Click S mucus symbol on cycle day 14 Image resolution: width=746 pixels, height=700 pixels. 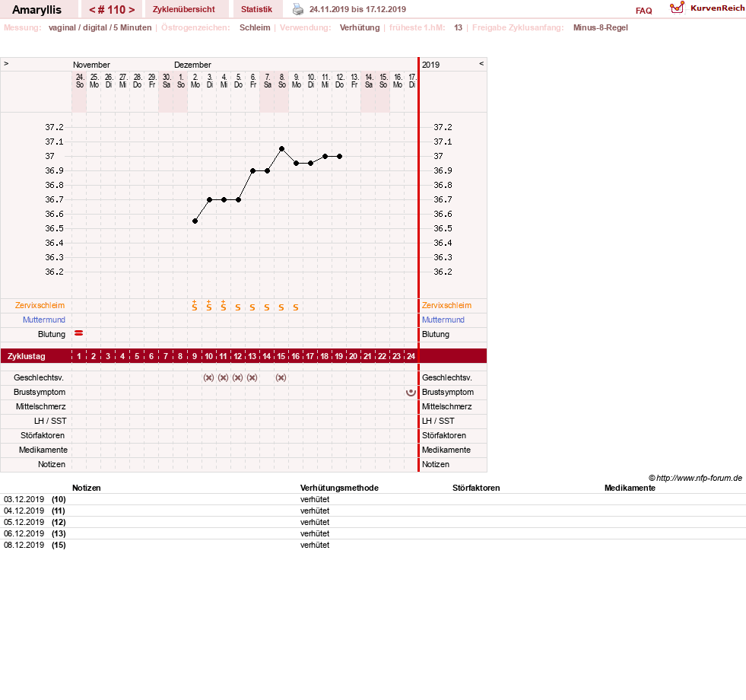267,307
